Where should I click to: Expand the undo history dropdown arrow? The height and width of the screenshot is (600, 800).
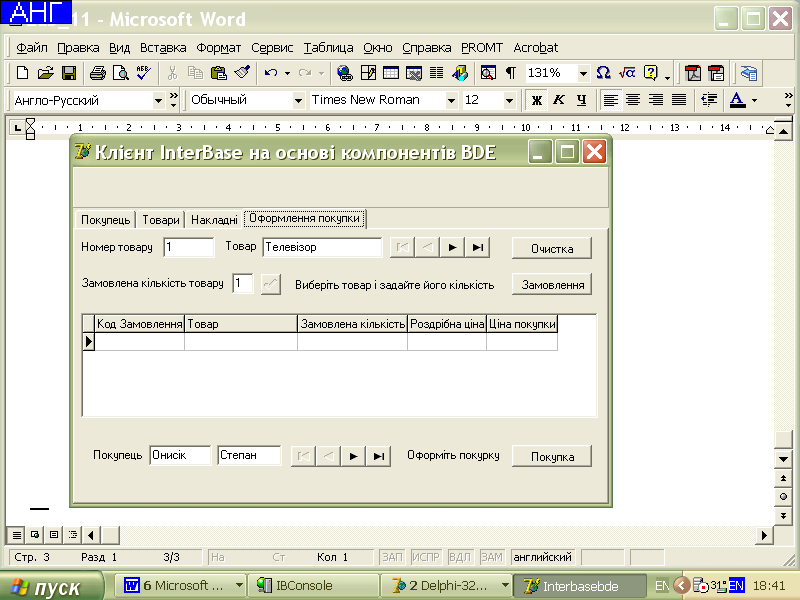(x=287, y=73)
